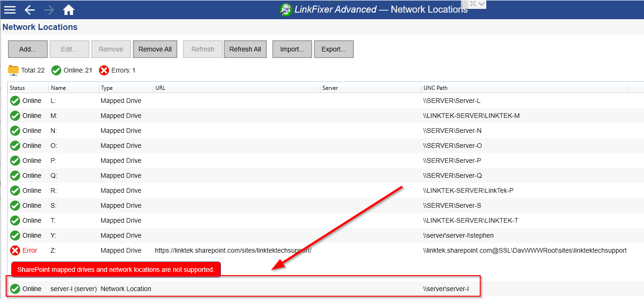Sort by the Type column header
This screenshot has height=299, width=644.
126,88
